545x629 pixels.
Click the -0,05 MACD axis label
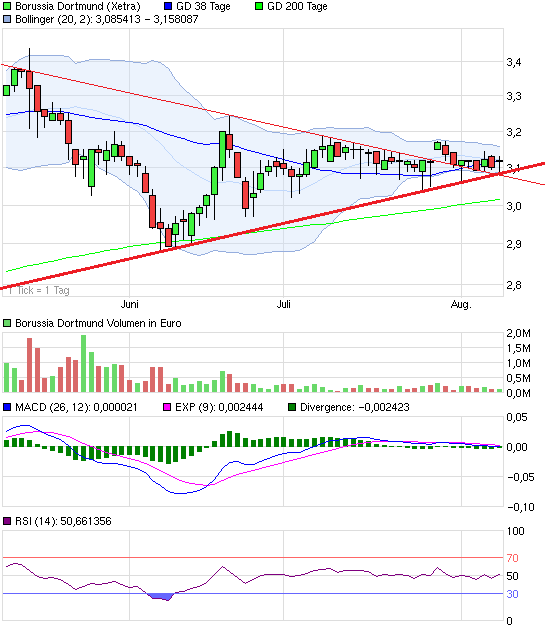(x=521, y=477)
